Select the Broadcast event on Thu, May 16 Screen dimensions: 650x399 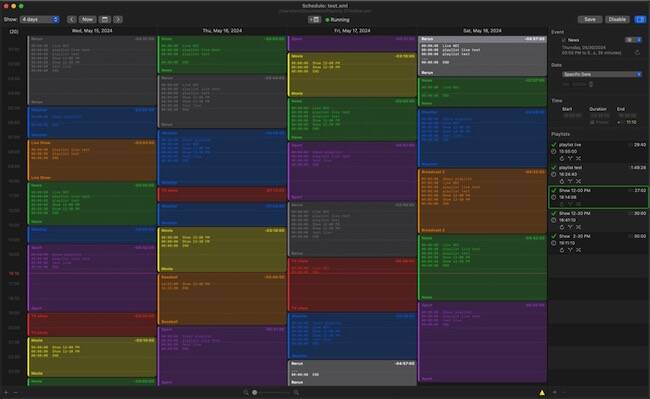point(222,299)
